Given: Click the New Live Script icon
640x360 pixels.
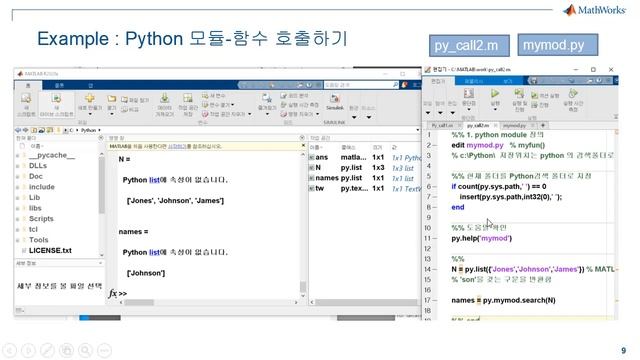Looking at the screenshot, I should click(56, 98).
